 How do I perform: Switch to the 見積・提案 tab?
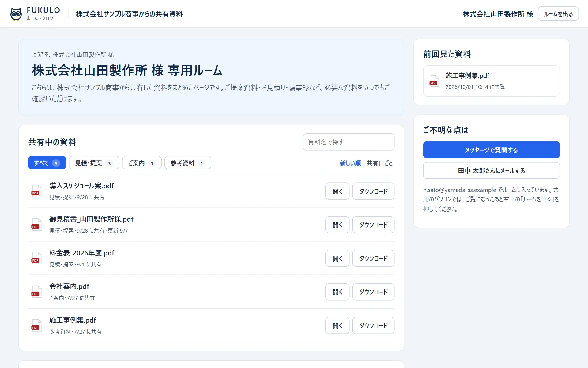coord(94,163)
